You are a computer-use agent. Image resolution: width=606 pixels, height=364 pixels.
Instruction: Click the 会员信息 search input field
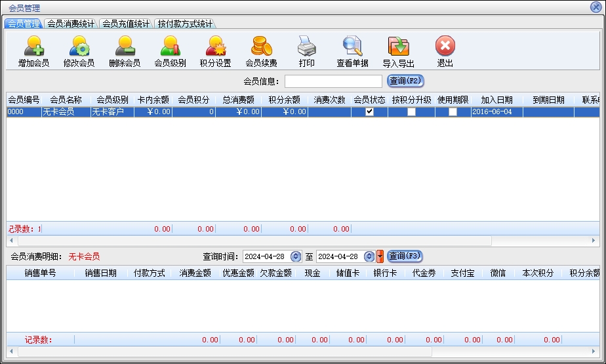tap(333, 81)
